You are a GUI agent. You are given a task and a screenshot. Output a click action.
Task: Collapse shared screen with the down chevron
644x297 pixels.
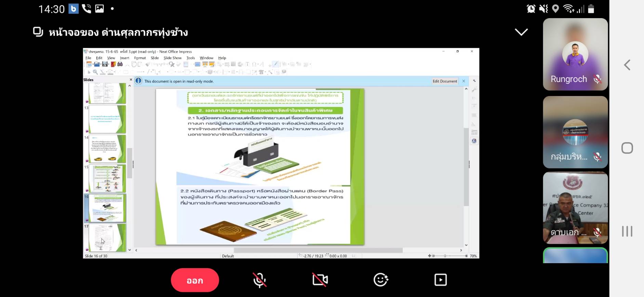pos(521,32)
